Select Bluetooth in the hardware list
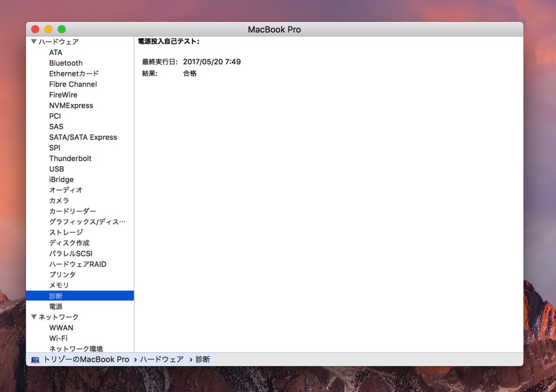The width and height of the screenshot is (556, 392). tap(66, 63)
